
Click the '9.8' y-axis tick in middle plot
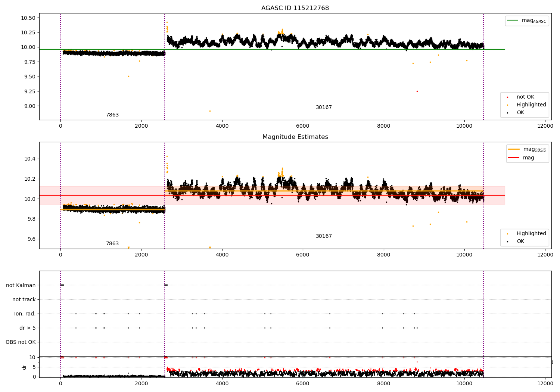pyautogui.click(x=31, y=219)
